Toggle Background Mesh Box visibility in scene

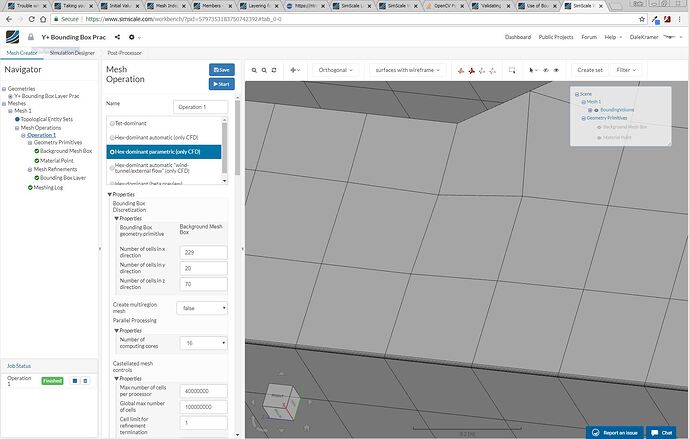click(599, 127)
